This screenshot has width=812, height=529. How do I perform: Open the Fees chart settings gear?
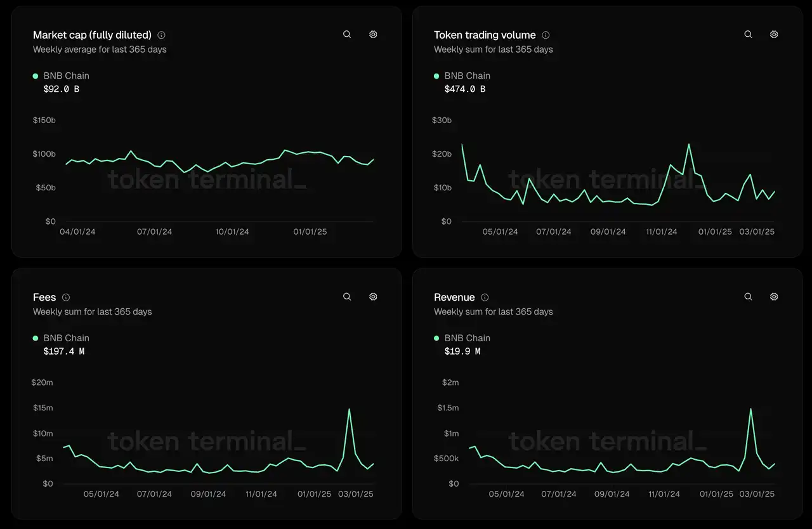(x=373, y=297)
